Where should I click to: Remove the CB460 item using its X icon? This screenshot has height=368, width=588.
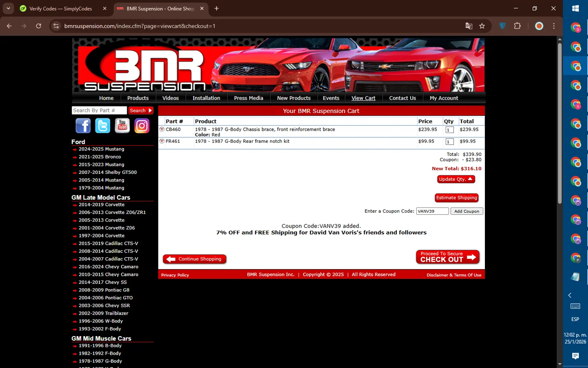click(x=162, y=129)
